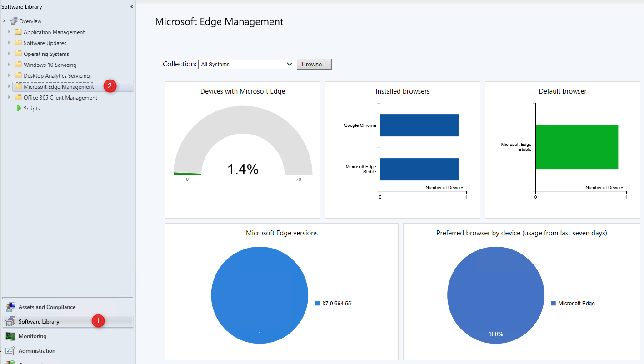The height and width of the screenshot is (364, 644).
Task: Expand the Software Updates node
Action: click(x=9, y=43)
